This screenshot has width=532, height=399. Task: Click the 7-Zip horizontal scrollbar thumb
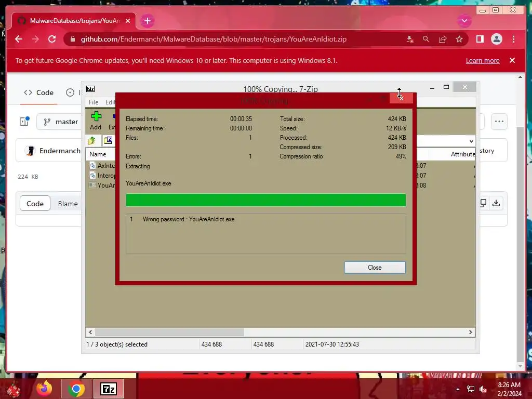[x=170, y=332]
